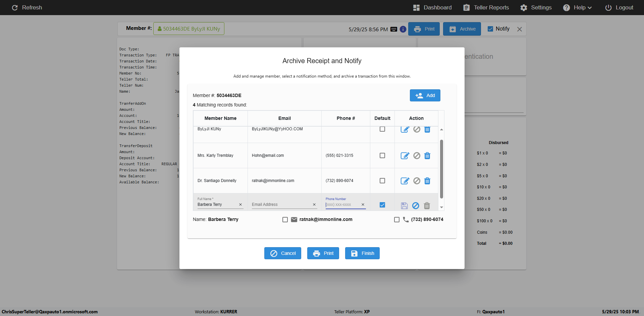Uncheck default for Barbera Terry row
The height and width of the screenshot is (316, 644).
[x=382, y=205]
